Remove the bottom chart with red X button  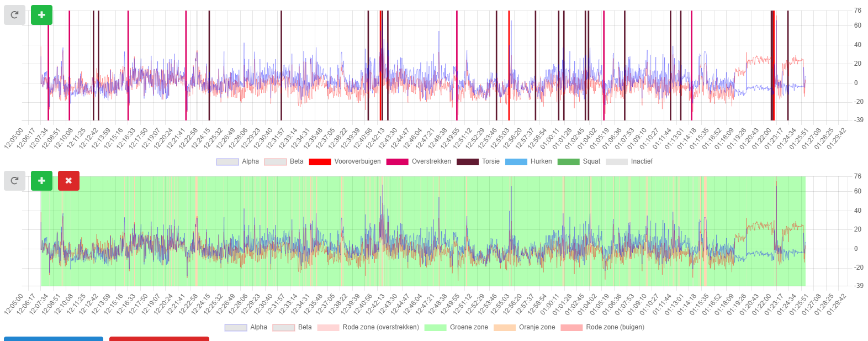point(68,181)
